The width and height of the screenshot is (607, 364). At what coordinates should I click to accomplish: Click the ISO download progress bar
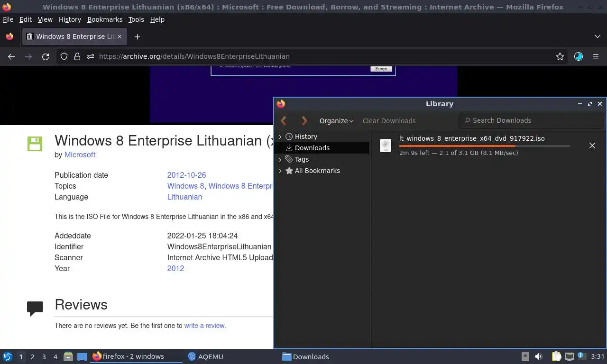[x=485, y=146]
